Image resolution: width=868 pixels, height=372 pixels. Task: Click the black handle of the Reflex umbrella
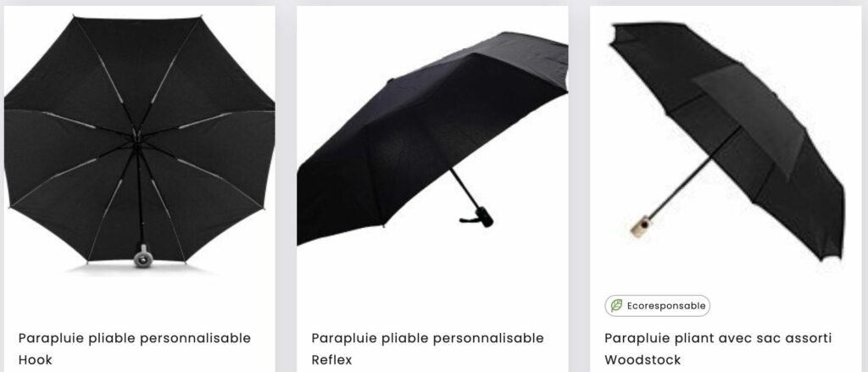[480, 217]
